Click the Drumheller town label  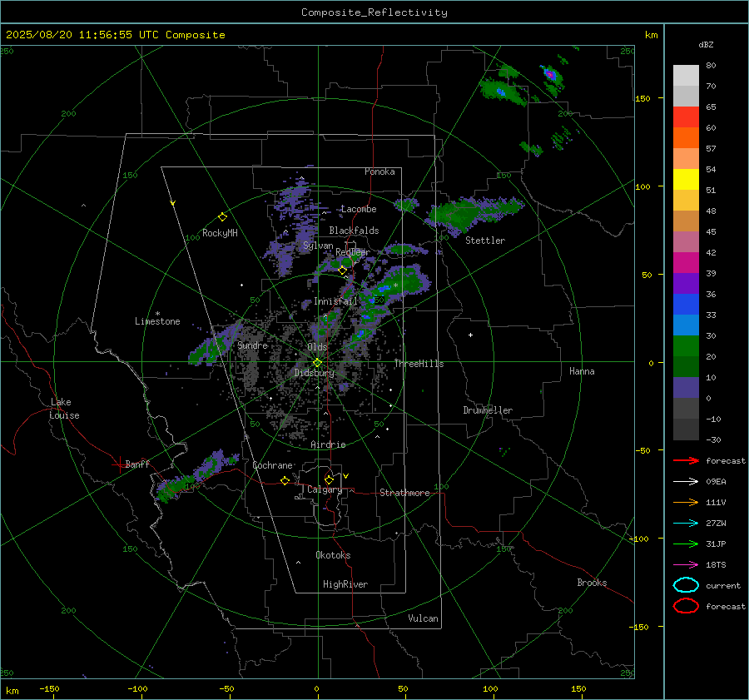(488, 410)
